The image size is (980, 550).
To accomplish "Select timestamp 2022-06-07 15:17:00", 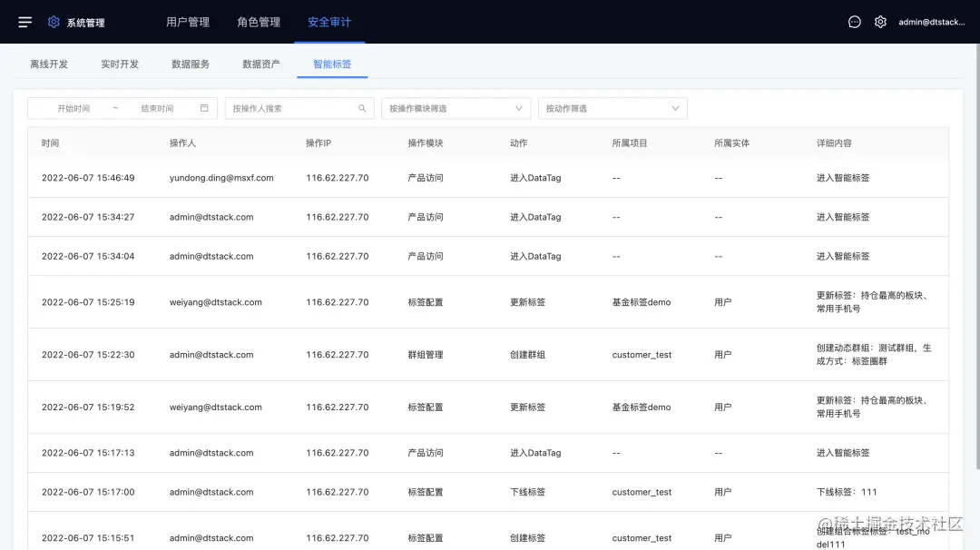I will pos(88,492).
